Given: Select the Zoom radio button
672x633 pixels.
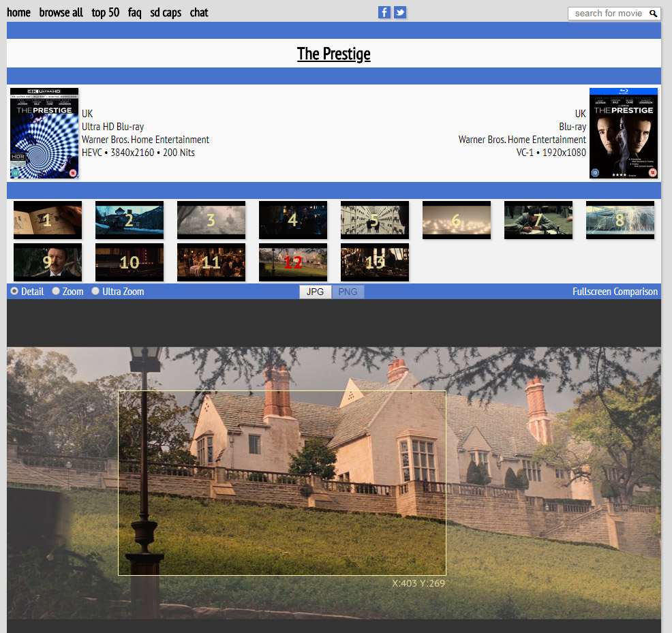Looking at the screenshot, I should pos(56,291).
